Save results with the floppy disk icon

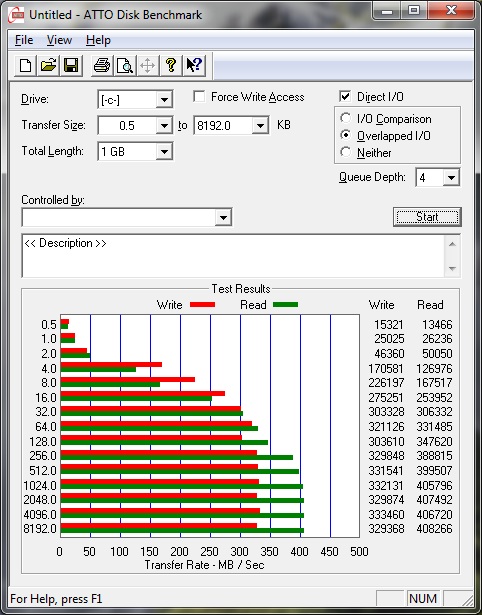[x=71, y=65]
